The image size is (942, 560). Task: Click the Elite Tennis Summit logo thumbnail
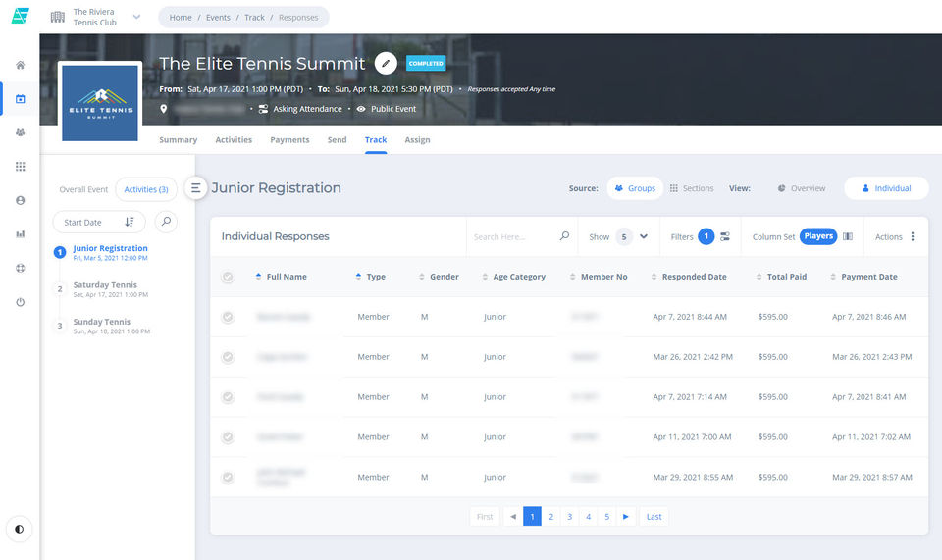100,103
